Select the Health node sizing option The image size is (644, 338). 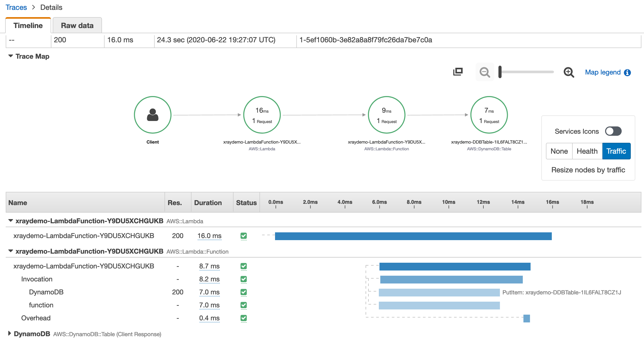pyautogui.click(x=587, y=151)
